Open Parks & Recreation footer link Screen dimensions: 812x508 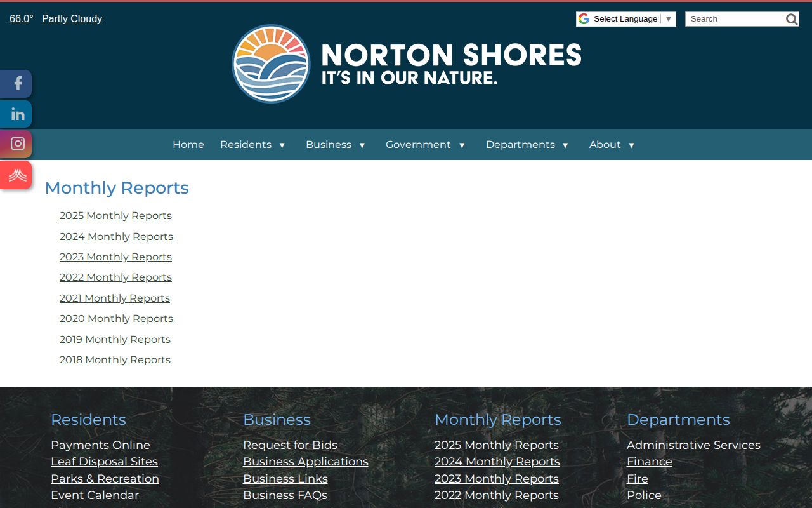[x=105, y=479]
